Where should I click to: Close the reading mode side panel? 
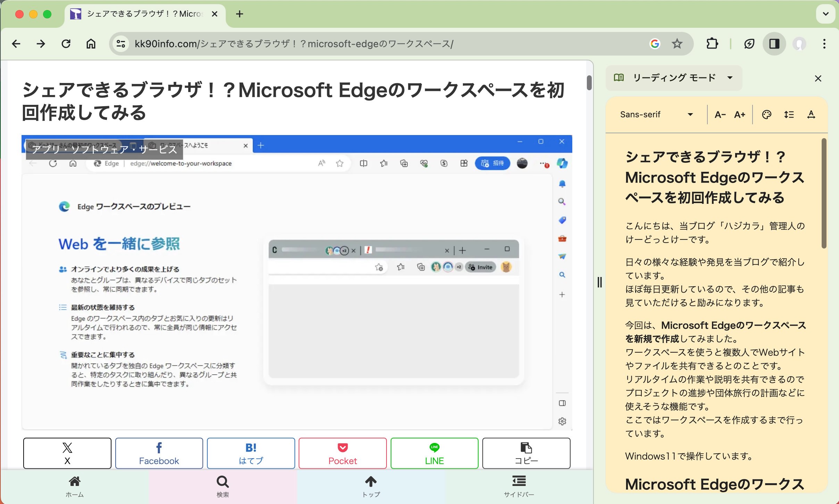pyautogui.click(x=818, y=78)
